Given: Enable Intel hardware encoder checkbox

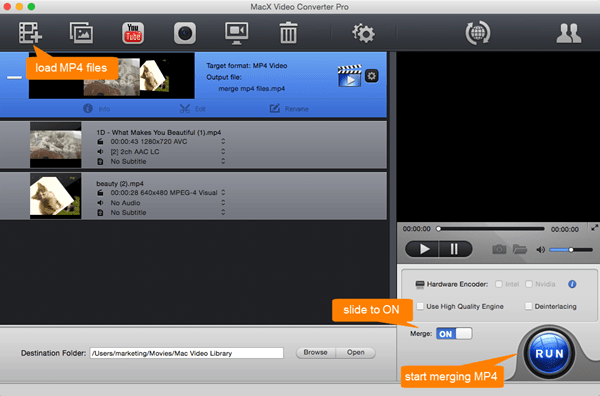Looking at the screenshot, I should (499, 284).
